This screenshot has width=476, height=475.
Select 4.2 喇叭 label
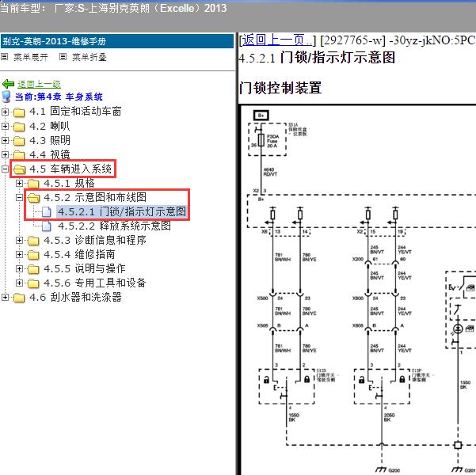point(50,126)
